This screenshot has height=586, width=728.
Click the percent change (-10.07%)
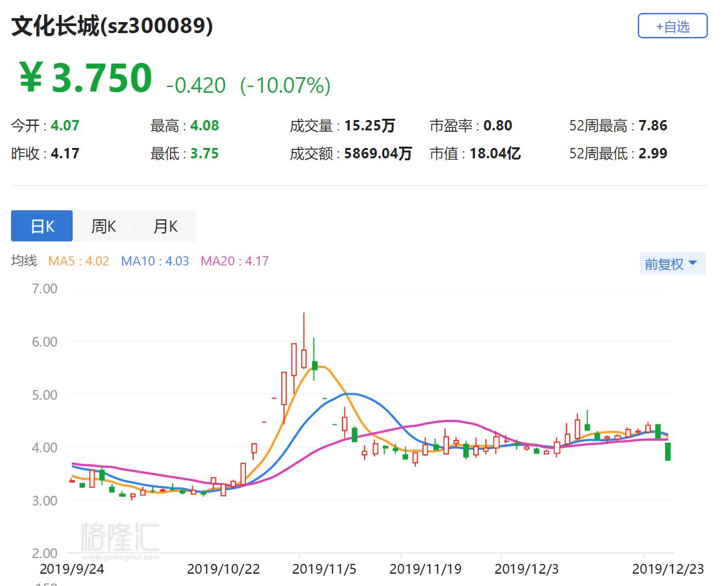[x=285, y=86]
